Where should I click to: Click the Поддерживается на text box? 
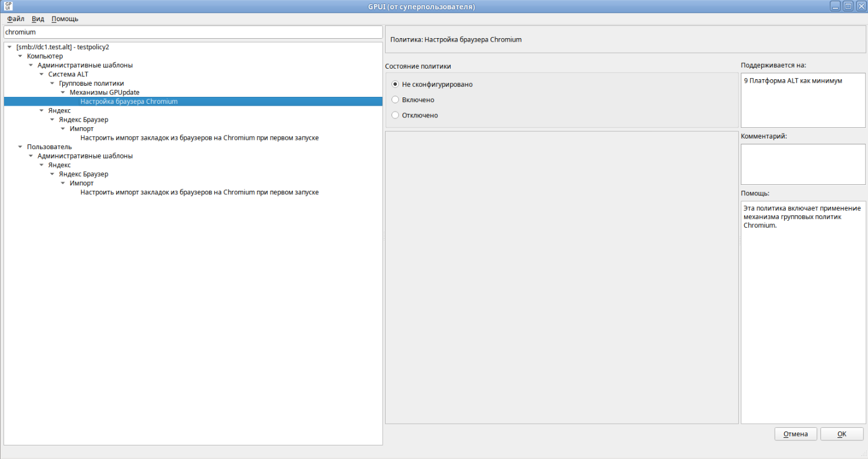(x=803, y=100)
